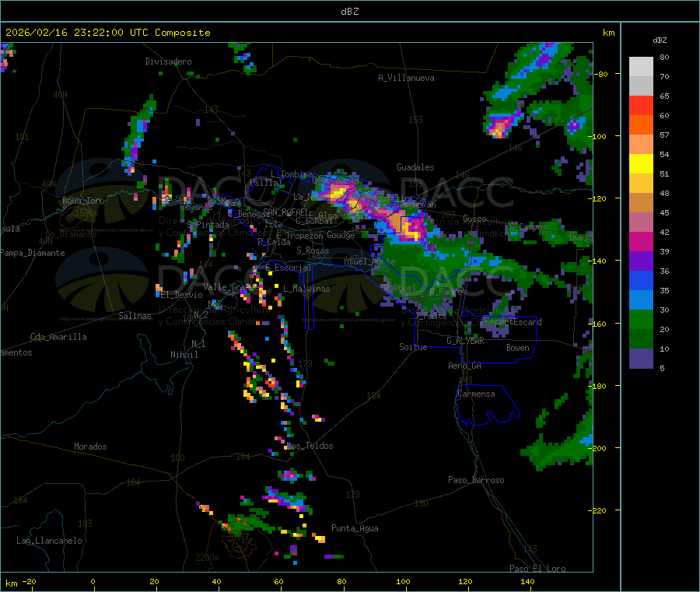Click the L_Malvinas map label
The width and height of the screenshot is (700, 592).
(x=306, y=289)
